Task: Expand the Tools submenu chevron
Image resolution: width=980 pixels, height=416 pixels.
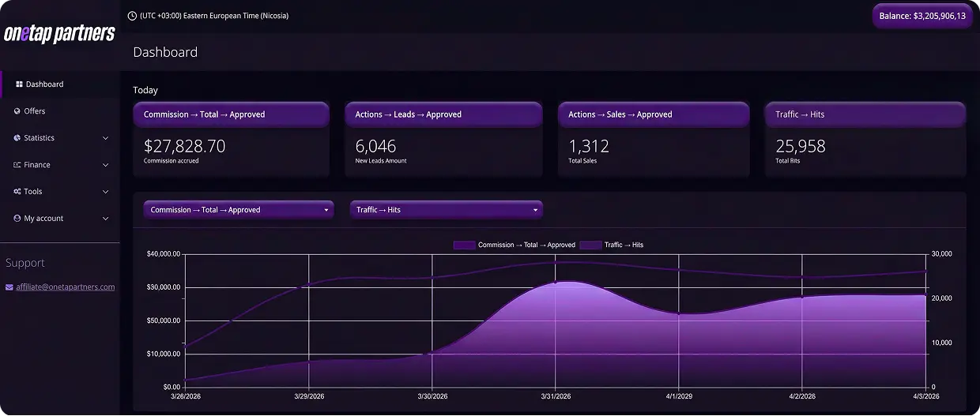Action: 106,192
